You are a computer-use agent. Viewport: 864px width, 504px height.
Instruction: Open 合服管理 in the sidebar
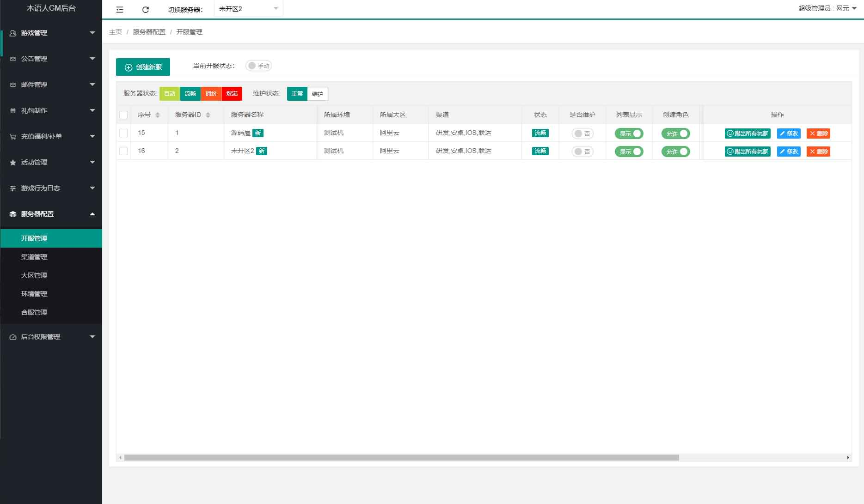51,312
